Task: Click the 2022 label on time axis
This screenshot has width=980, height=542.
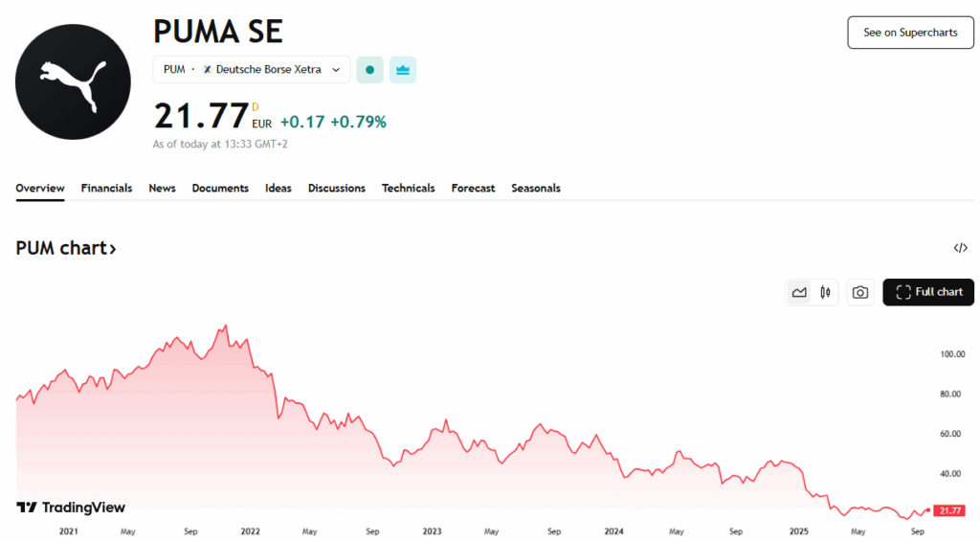Action: tap(250, 531)
